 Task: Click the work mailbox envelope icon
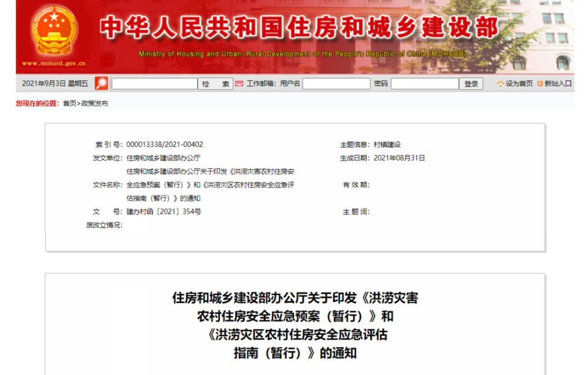(x=239, y=83)
